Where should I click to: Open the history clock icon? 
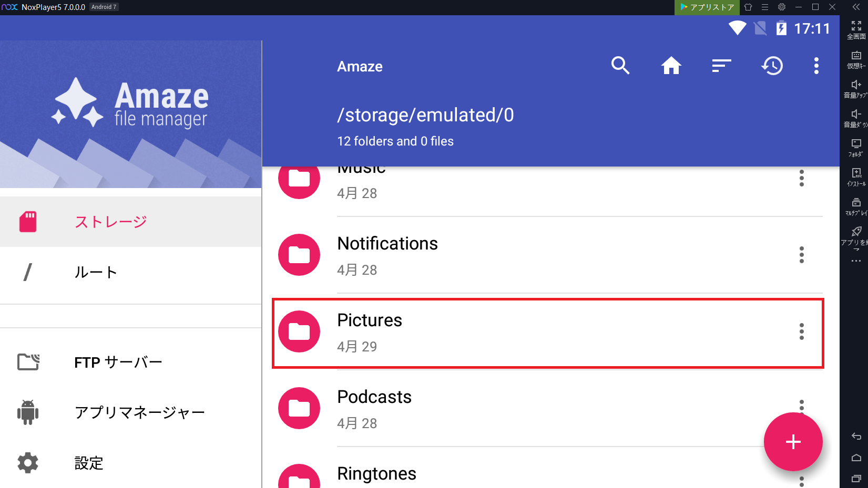pyautogui.click(x=772, y=66)
